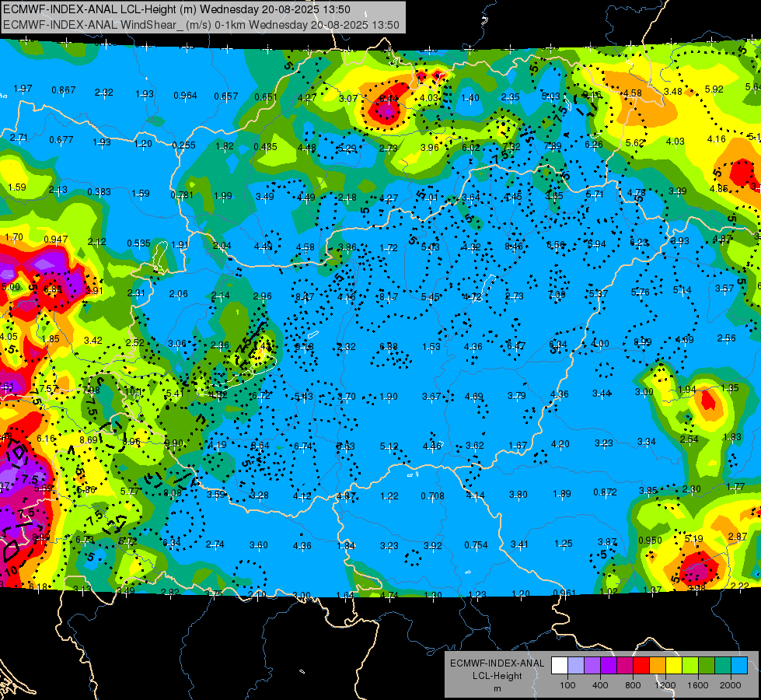Click the wind shear value '1.97'
Viewport: 761px width, 700px height.
click(23, 89)
